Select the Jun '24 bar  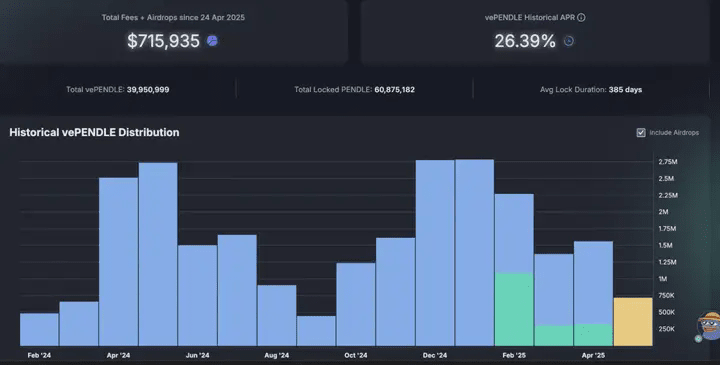pyautogui.click(x=197, y=295)
